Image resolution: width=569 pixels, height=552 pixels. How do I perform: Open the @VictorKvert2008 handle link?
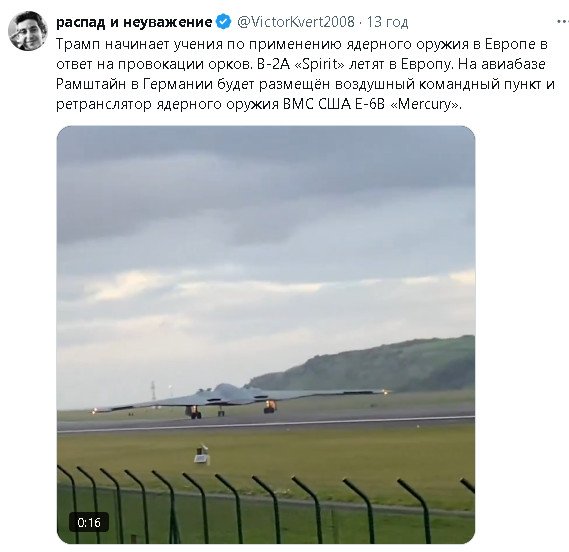296,22
